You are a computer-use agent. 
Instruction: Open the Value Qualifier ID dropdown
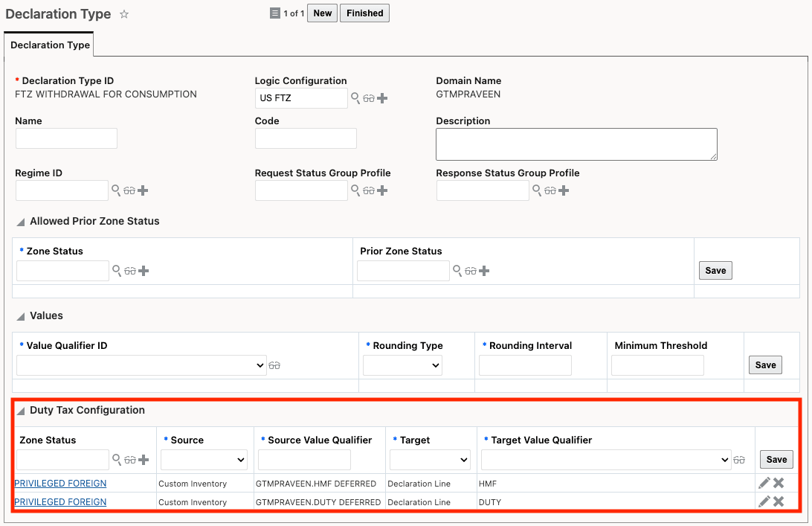141,365
